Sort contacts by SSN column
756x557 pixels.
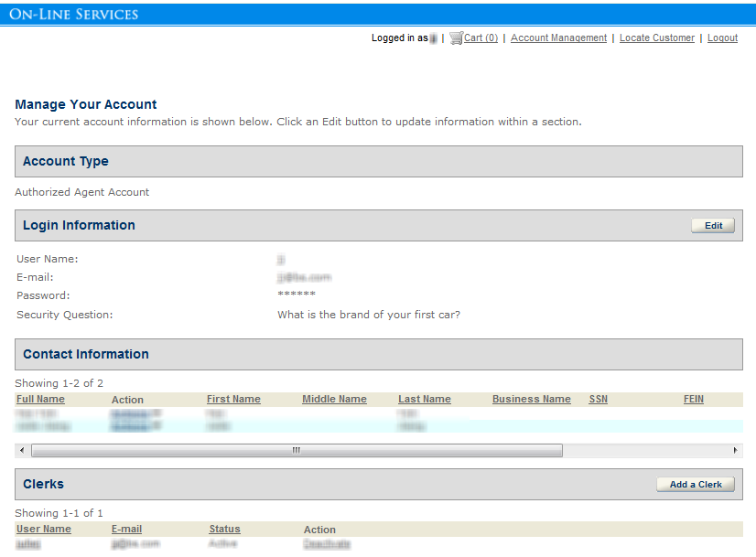[x=598, y=400]
